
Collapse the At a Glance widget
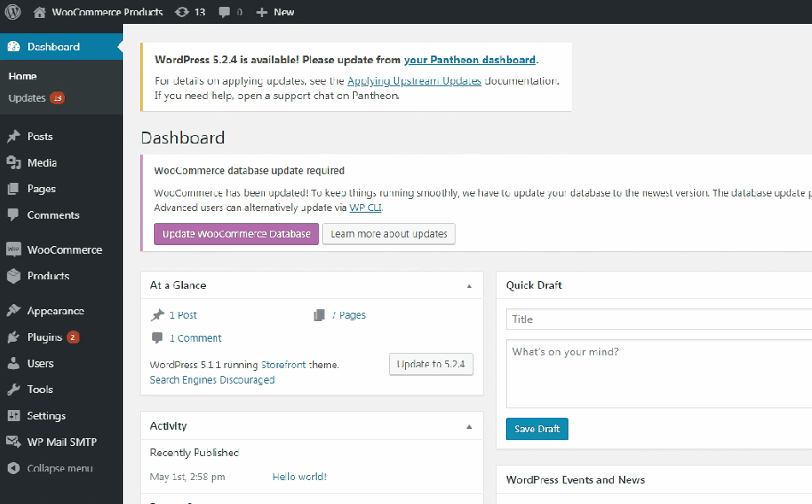click(x=468, y=285)
